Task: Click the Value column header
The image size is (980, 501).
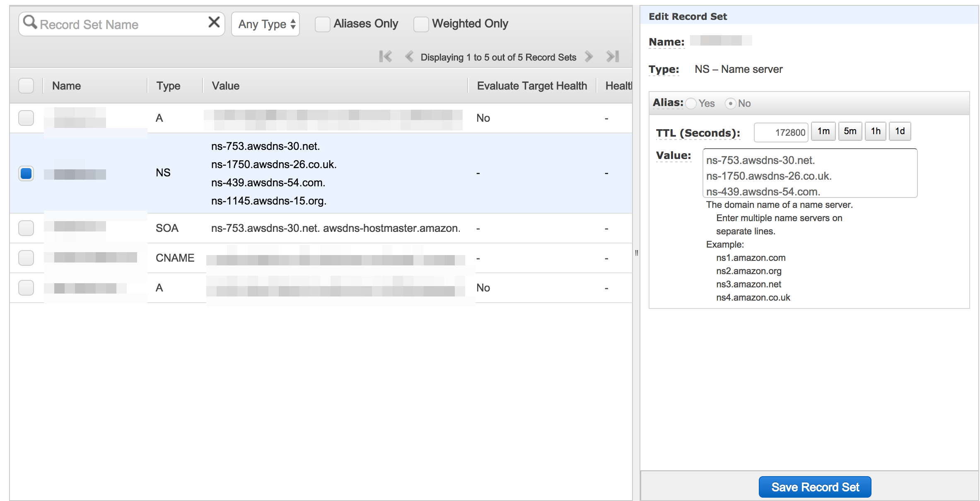Action: pos(226,86)
